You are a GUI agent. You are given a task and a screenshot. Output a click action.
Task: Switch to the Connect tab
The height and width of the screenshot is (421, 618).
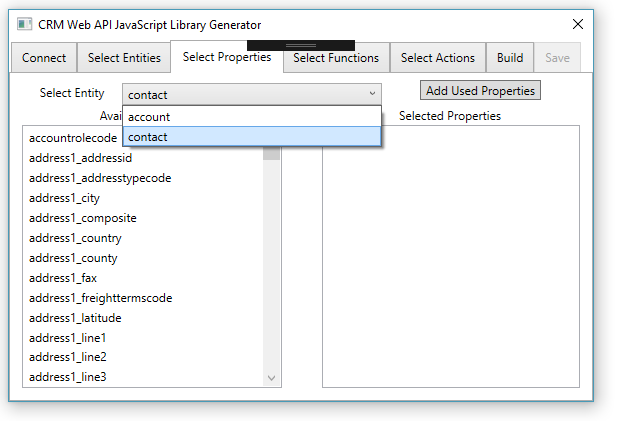click(44, 58)
